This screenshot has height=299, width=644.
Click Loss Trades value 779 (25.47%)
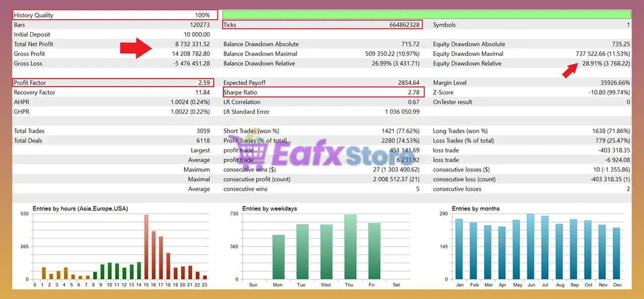tap(613, 141)
